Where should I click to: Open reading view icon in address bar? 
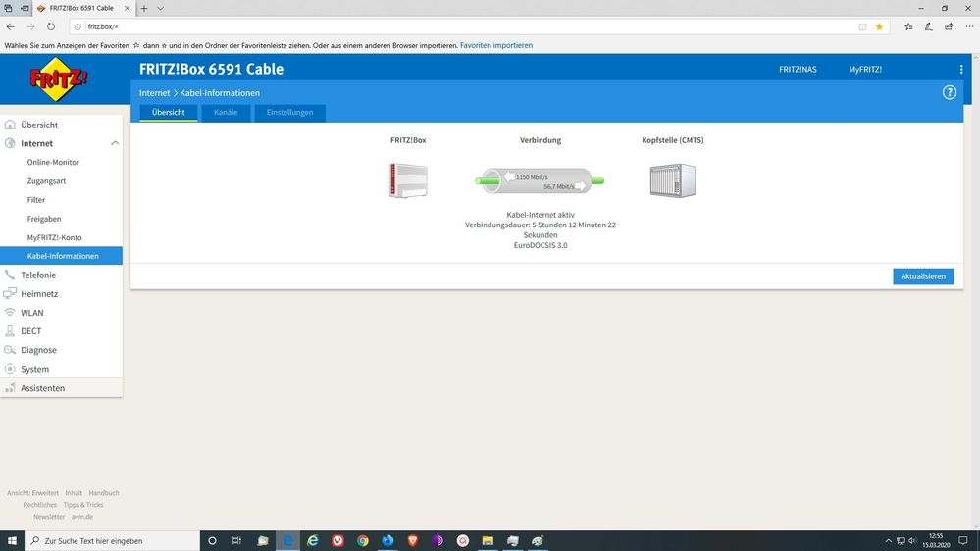862,26
